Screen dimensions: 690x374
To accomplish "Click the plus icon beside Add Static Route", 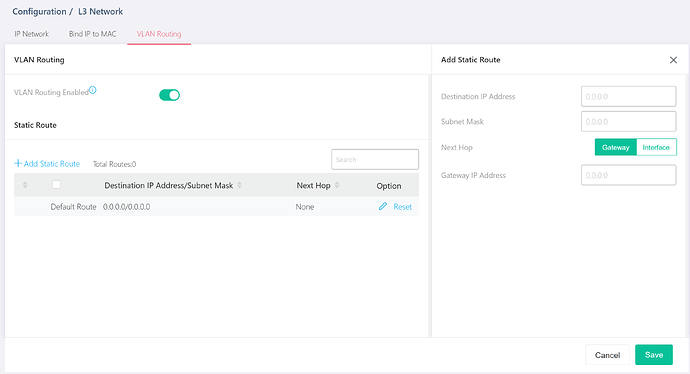I will tap(18, 163).
